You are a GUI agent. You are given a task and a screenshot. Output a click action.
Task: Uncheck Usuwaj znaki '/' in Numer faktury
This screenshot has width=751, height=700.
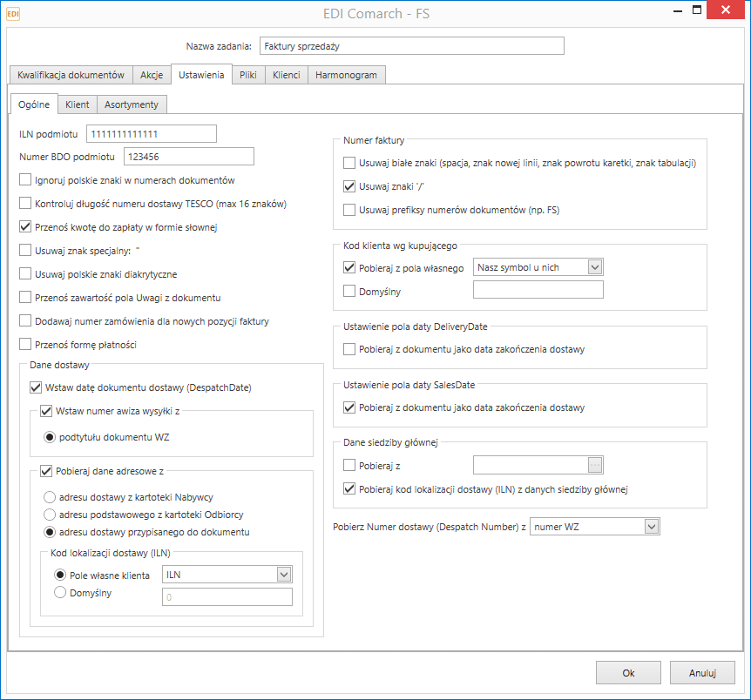[x=349, y=186]
